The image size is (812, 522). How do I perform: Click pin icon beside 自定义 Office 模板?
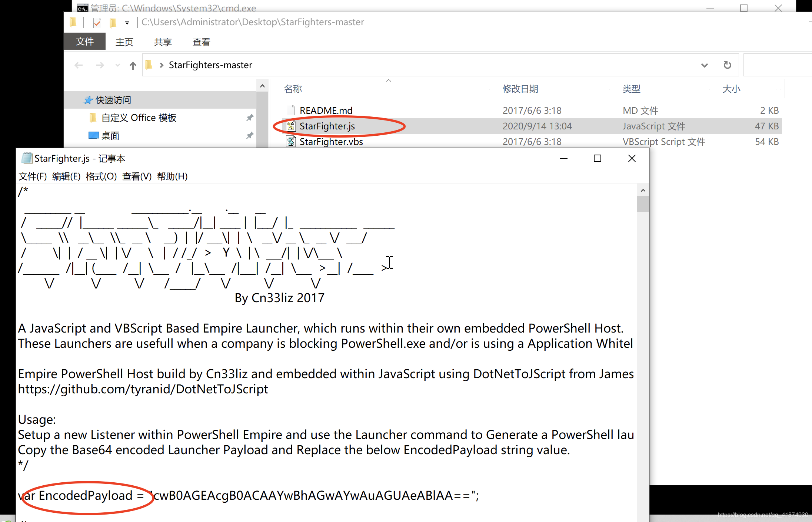click(x=250, y=118)
